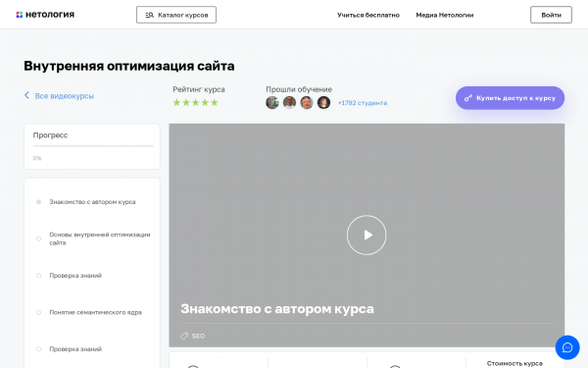Click the first student avatar
The width and height of the screenshot is (588, 368).
272,102
